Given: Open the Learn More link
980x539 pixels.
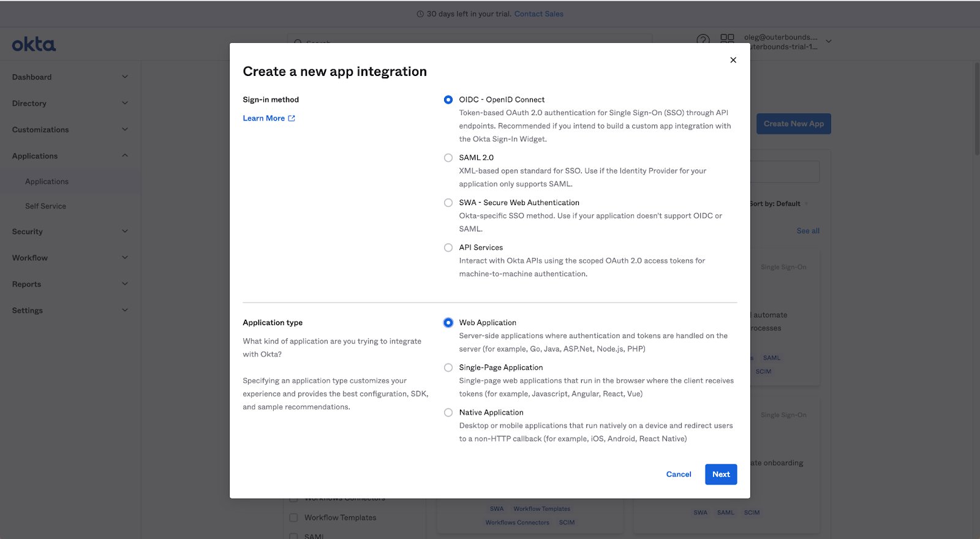Looking at the screenshot, I should pos(264,118).
